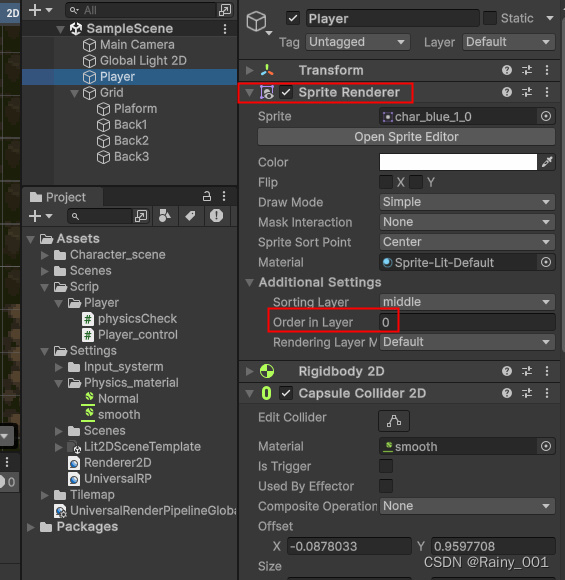The image size is (565, 580).
Task: Expand the Rigidbody 2D component foldout
Action: (249, 371)
